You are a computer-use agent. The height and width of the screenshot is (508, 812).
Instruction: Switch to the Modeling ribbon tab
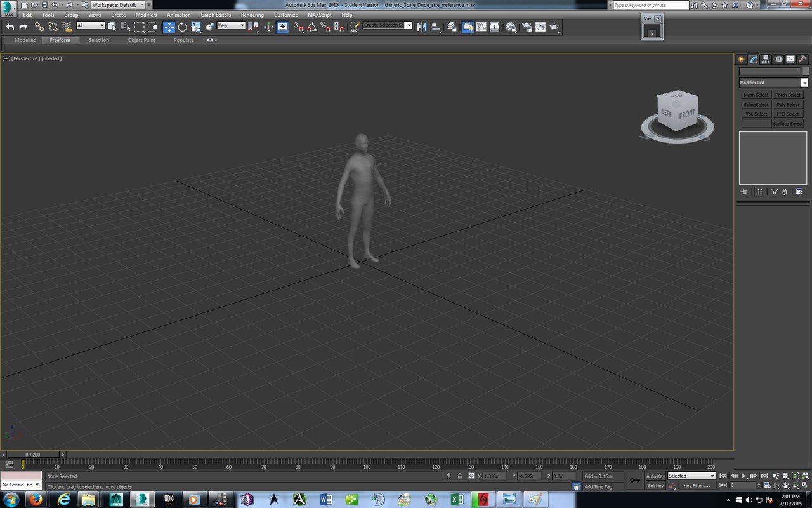(25, 40)
